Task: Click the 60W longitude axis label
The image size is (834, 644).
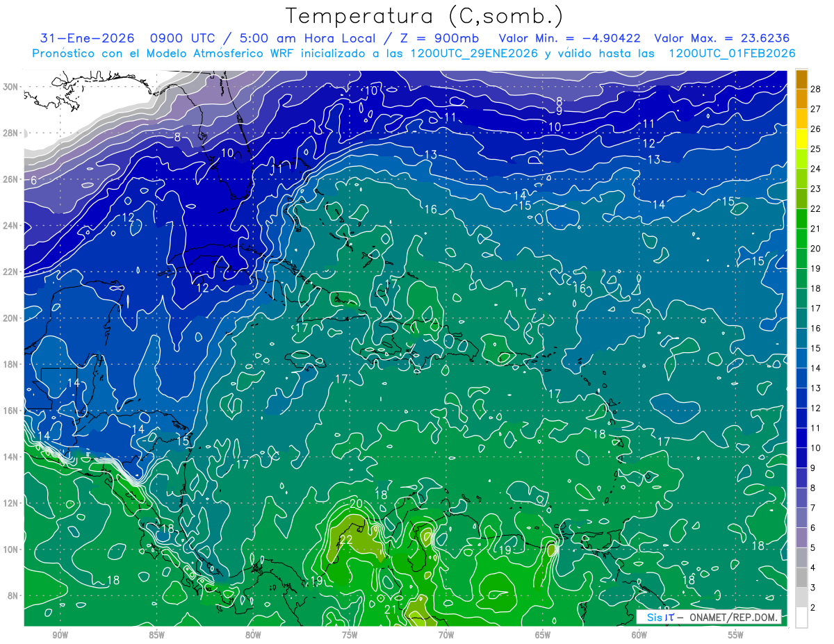Action: click(639, 635)
